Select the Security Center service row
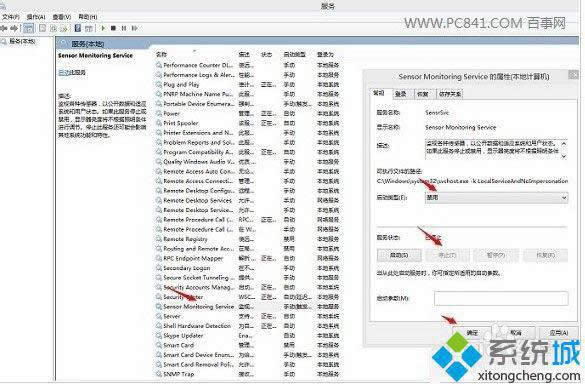Viewport: 585px width, 386px height. [247, 297]
